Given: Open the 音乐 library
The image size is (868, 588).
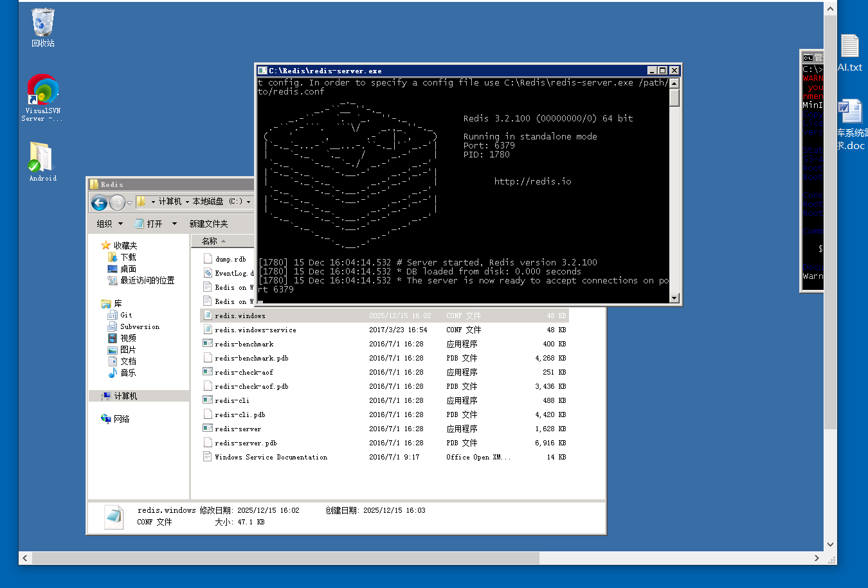Looking at the screenshot, I should [x=122, y=373].
